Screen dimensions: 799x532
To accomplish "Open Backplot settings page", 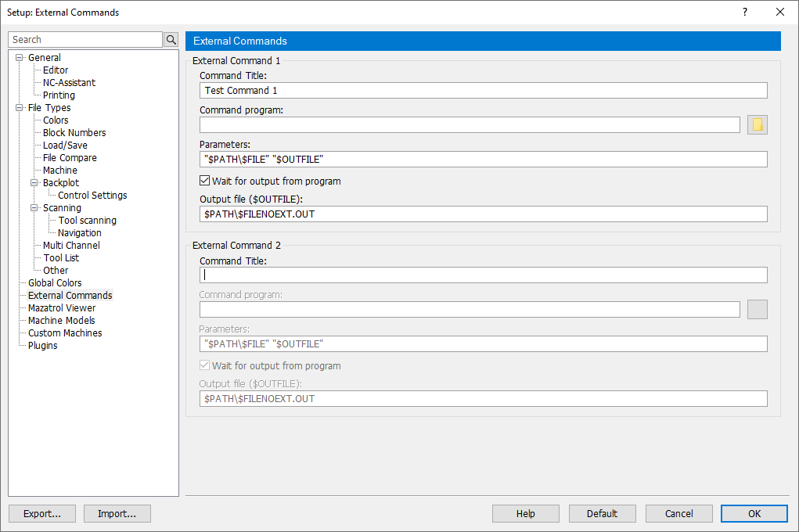I will click(x=60, y=183).
